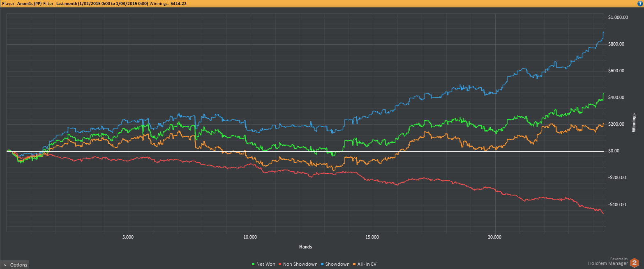This screenshot has width=644, height=269.
Task: Open the blue help question-mark icon
Action: [x=640, y=3]
